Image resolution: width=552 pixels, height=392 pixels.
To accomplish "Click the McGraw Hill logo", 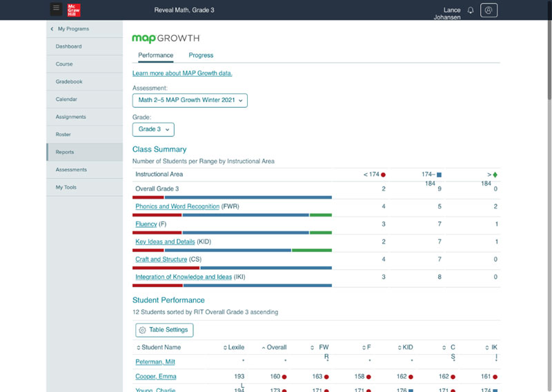I will point(74,10).
